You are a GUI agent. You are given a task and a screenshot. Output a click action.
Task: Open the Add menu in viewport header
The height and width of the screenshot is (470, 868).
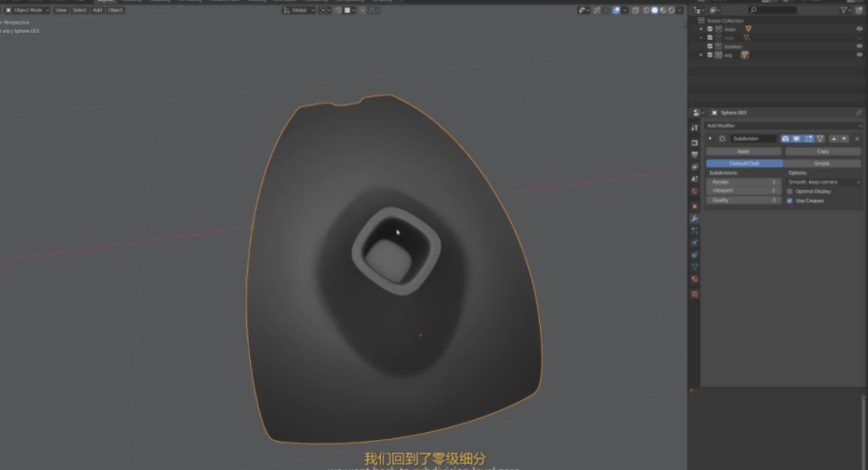[x=97, y=10]
